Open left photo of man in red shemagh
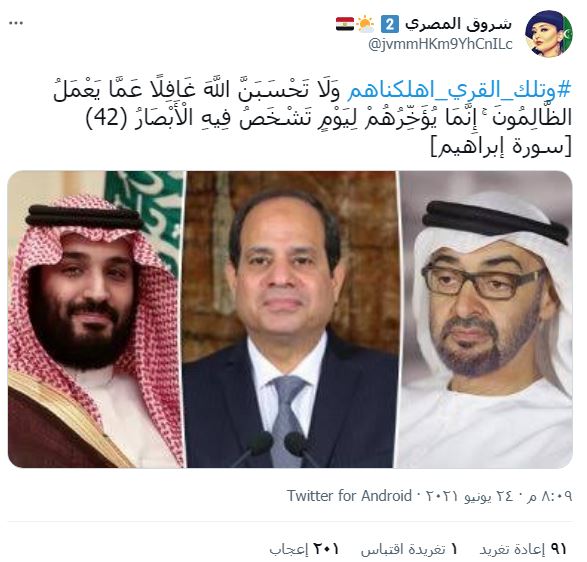The width and height of the screenshot is (587, 562). pos(95,319)
